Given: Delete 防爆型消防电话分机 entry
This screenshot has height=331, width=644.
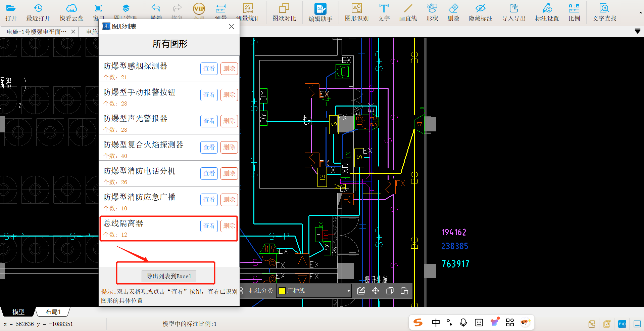Looking at the screenshot, I should [229, 173].
